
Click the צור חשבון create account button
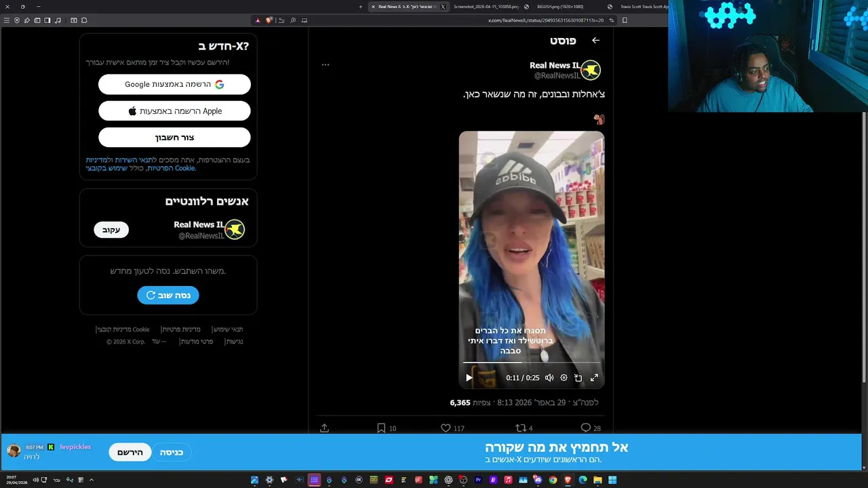point(174,138)
